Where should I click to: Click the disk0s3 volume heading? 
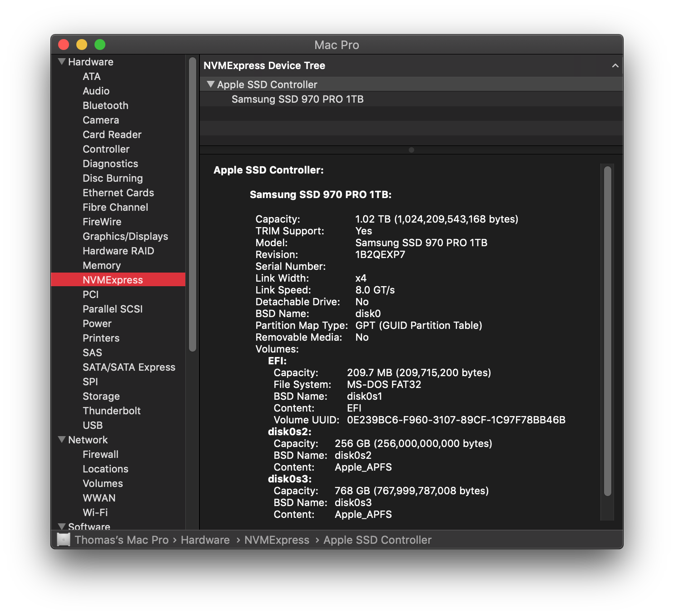coord(290,479)
